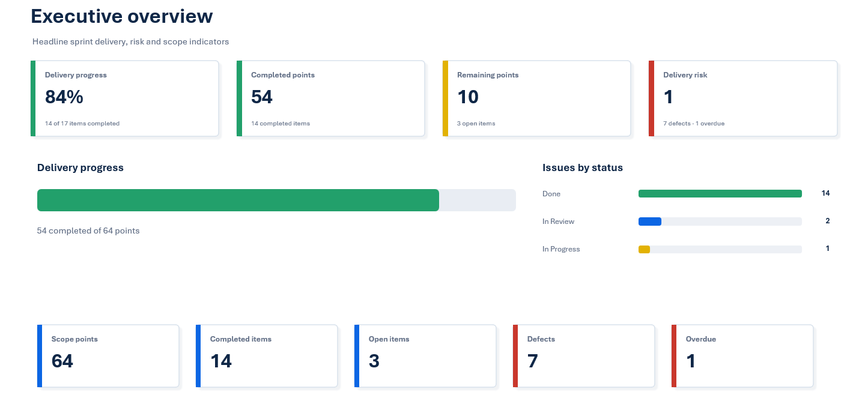Click the 'Delivery progress' section heading above the bar
This screenshot has height=419, width=868.
(80, 168)
